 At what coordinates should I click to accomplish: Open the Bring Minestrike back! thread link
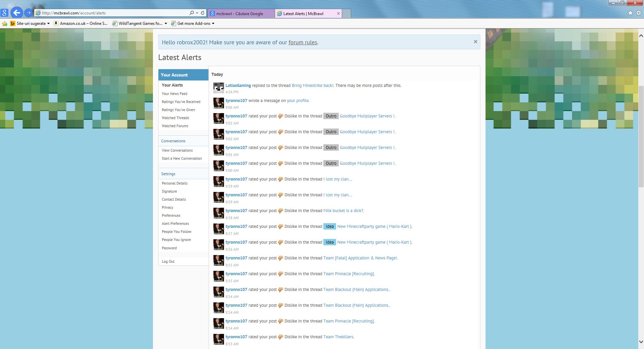point(312,86)
